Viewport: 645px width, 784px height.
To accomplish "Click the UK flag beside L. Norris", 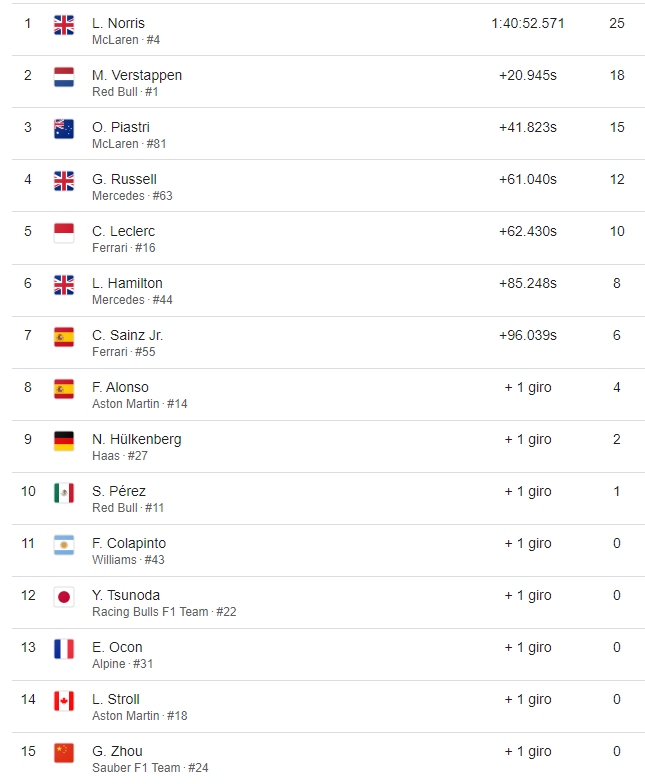I will click(x=64, y=25).
